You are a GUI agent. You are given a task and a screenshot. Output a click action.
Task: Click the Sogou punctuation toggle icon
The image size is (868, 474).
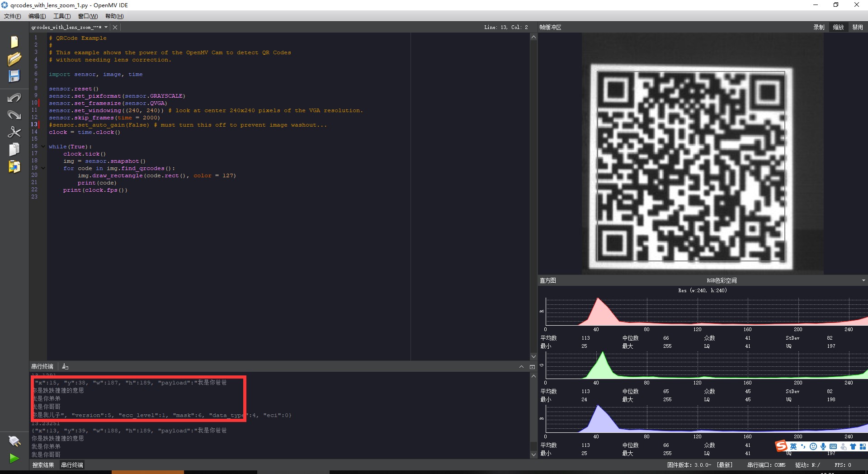coord(803,446)
